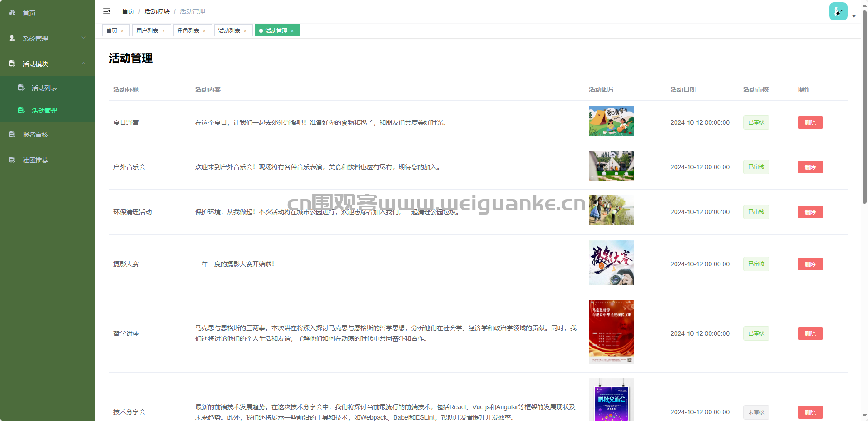Click the 社团推荐 sidebar icon

tap(12, 160)
